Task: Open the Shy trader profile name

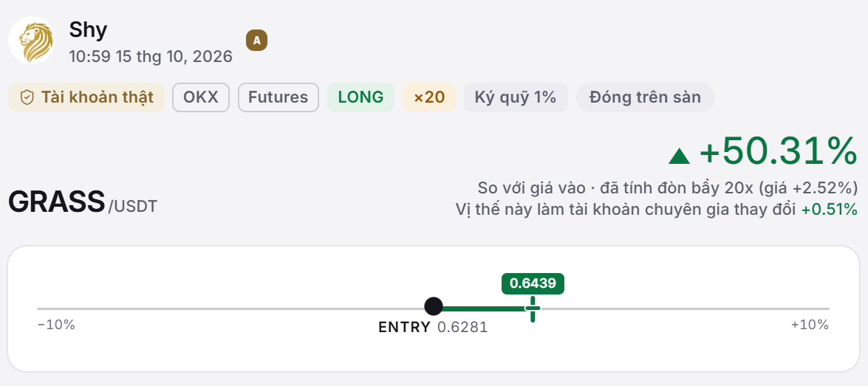Action: (x=88, y=30)
